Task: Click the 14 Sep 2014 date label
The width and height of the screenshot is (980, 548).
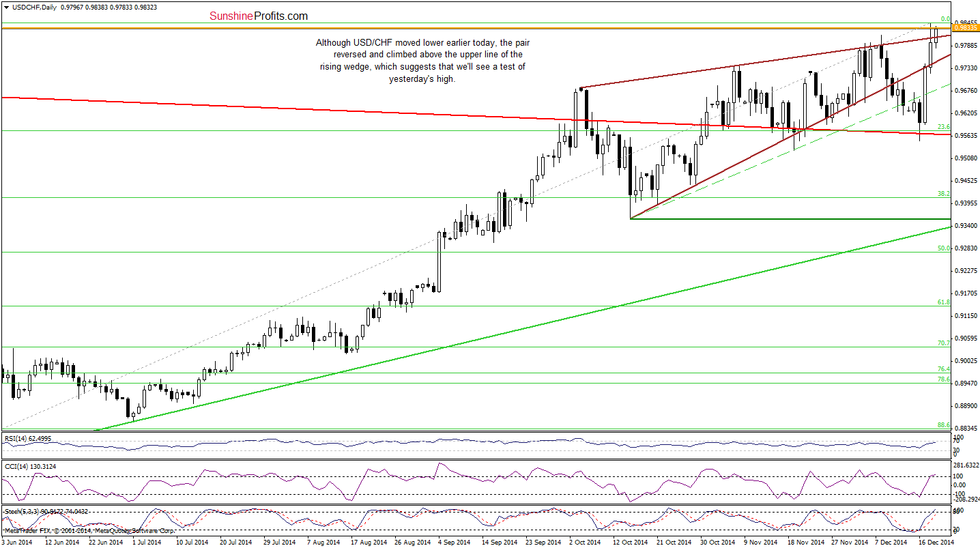Action: coord(500,543)
